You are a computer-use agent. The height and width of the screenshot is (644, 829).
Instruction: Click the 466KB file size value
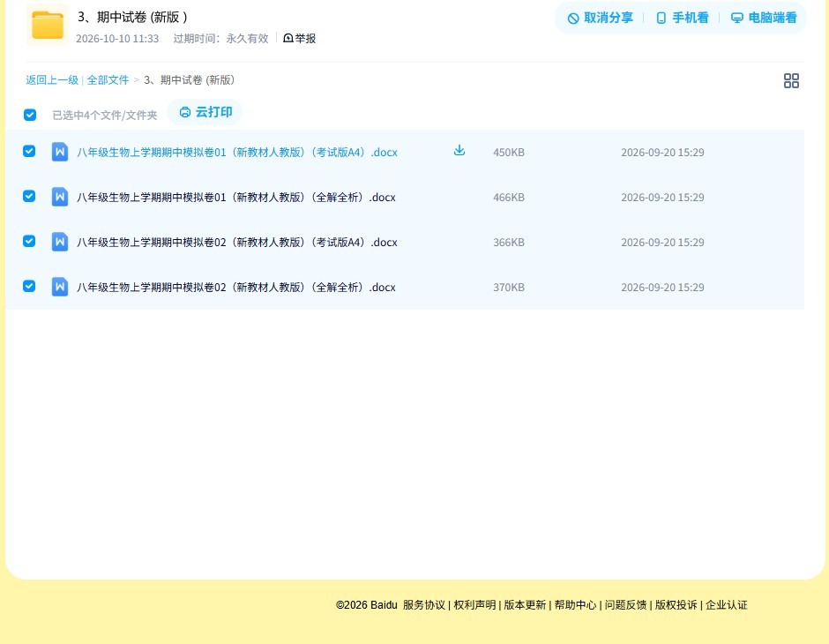(509, 198)
